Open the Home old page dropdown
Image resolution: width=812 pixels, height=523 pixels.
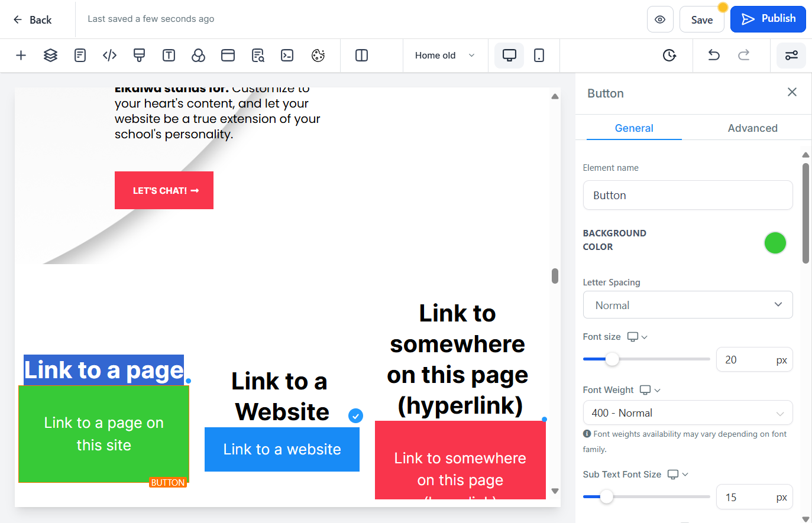445,56
